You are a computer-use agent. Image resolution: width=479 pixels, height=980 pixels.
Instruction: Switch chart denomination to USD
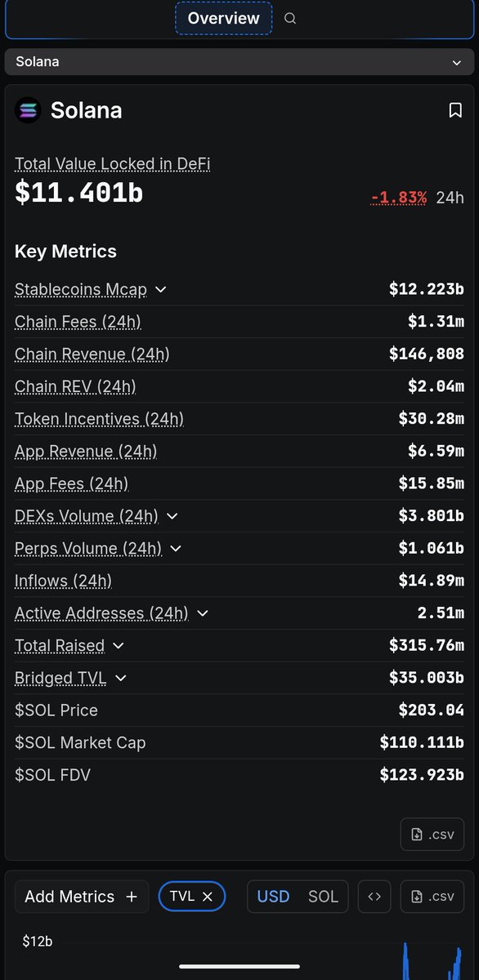273,896
